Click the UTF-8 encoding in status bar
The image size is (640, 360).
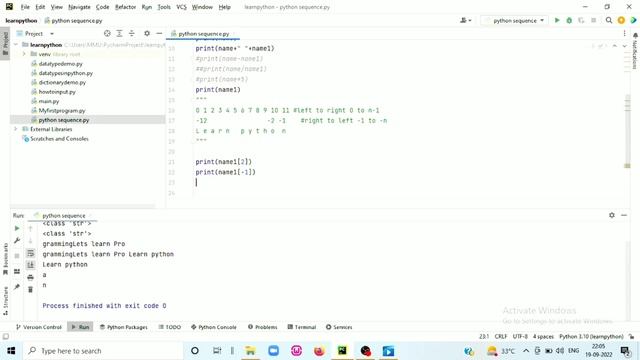coord(520,337)
